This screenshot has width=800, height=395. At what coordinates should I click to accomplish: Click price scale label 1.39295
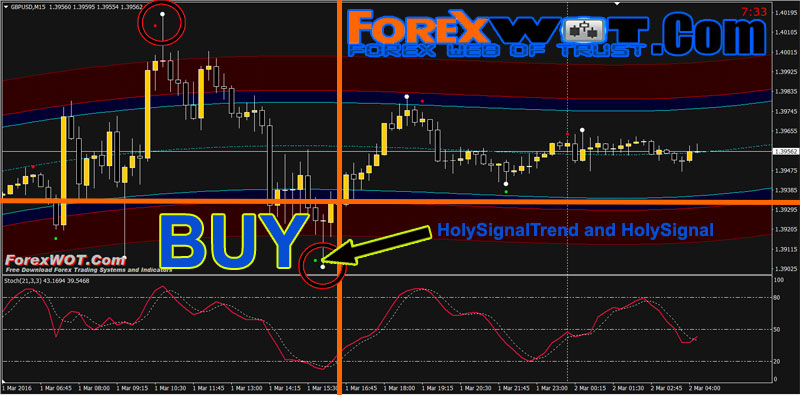coord(786,210)
